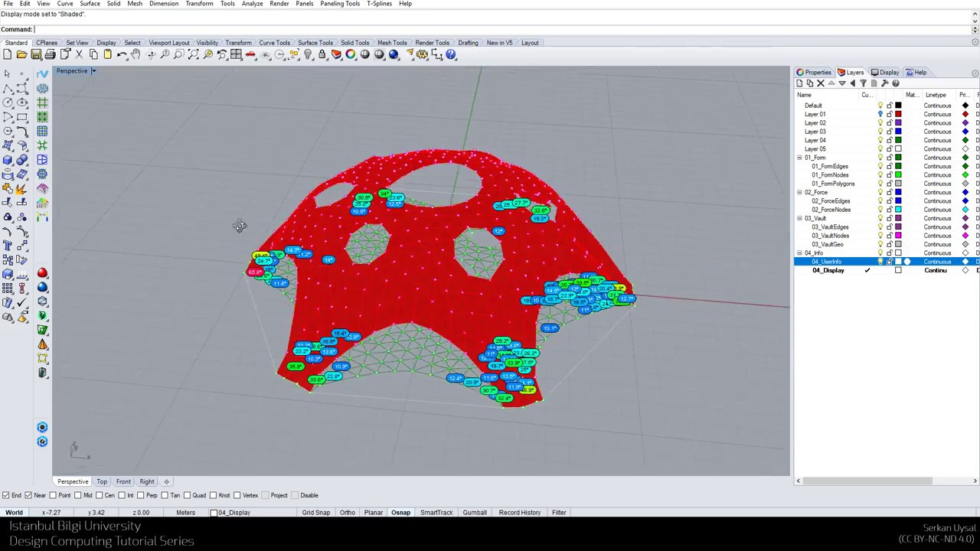Select the Pan hand tool icon

tap(136, 54)
